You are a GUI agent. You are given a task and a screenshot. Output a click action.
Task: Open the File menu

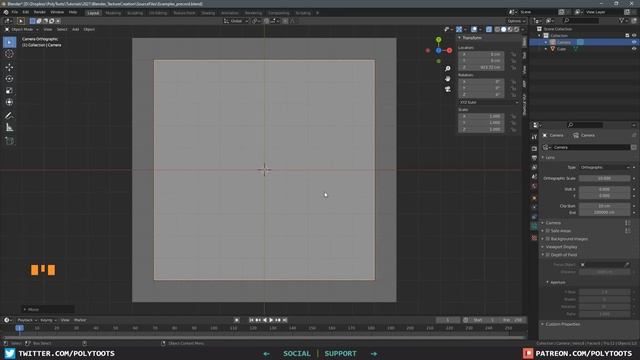pyautogui.click(x=15, y=12)
